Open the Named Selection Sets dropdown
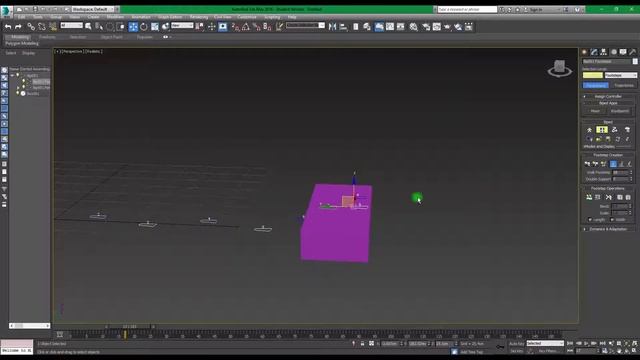Image resolution: width=640 pixels, height=360 pixels. (x=305, y=25)
